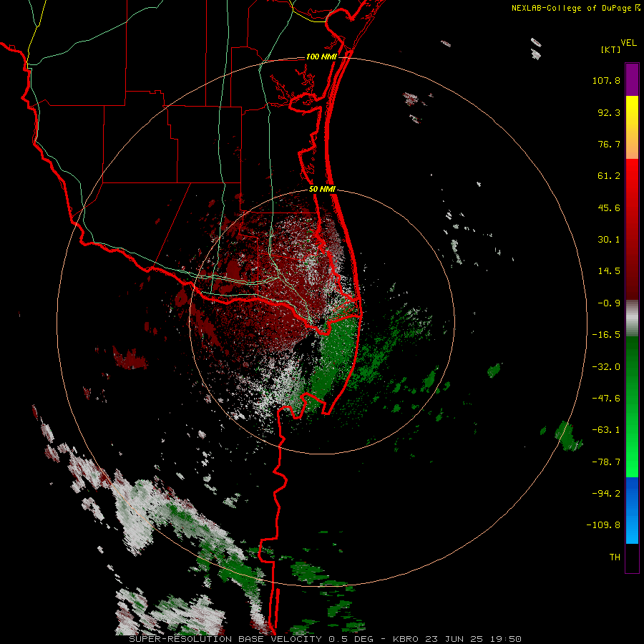644x644 pixels.
Task: Click the VEL legend heading
Action: [x=628, y=43]
